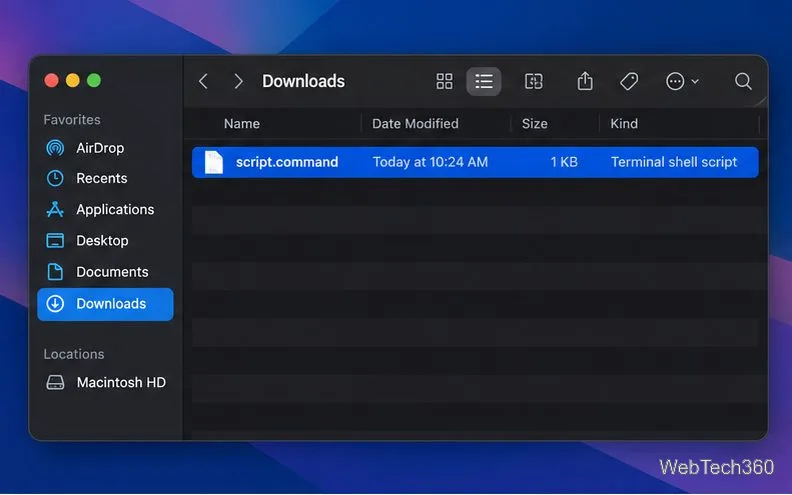
Task: Select the script.command file
Action: tap(475, 162)
